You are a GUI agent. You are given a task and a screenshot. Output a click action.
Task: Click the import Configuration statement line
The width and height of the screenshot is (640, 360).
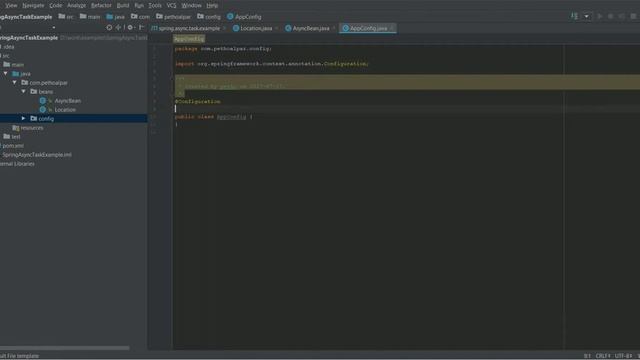click(x=271, y=64)
